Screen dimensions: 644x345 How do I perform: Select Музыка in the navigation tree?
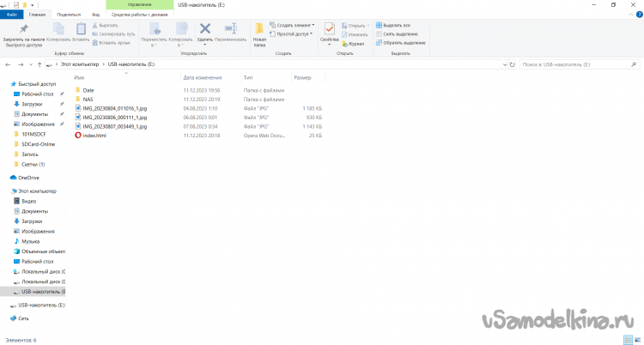(31, 241)
